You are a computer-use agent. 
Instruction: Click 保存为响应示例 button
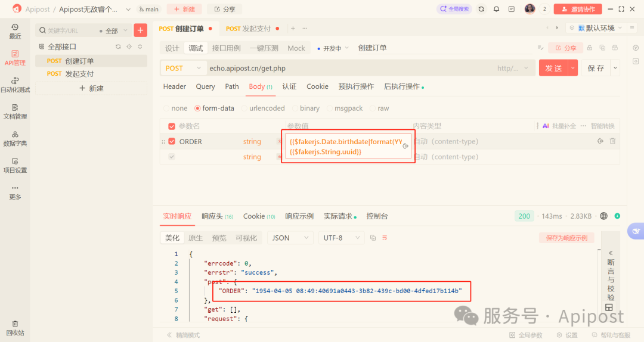coord(566,238)
